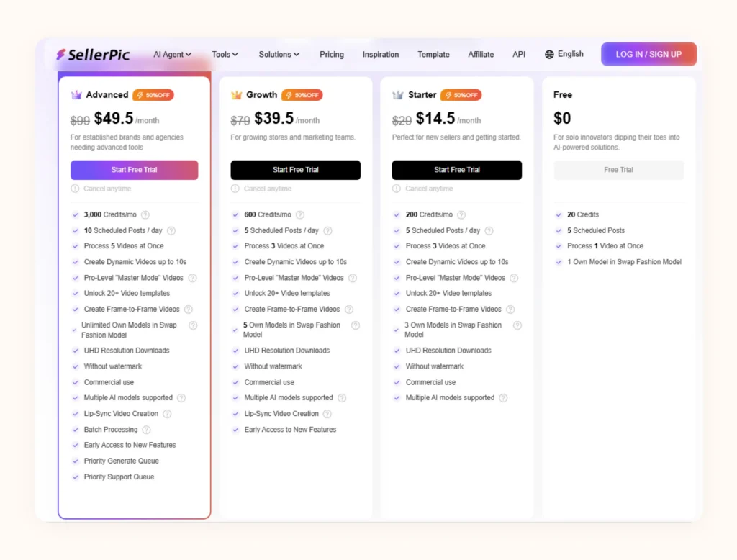The height and width of the screenshot is (560, 737).
Task: Click Growth Early Access to New Features
Action: (290, 430)
